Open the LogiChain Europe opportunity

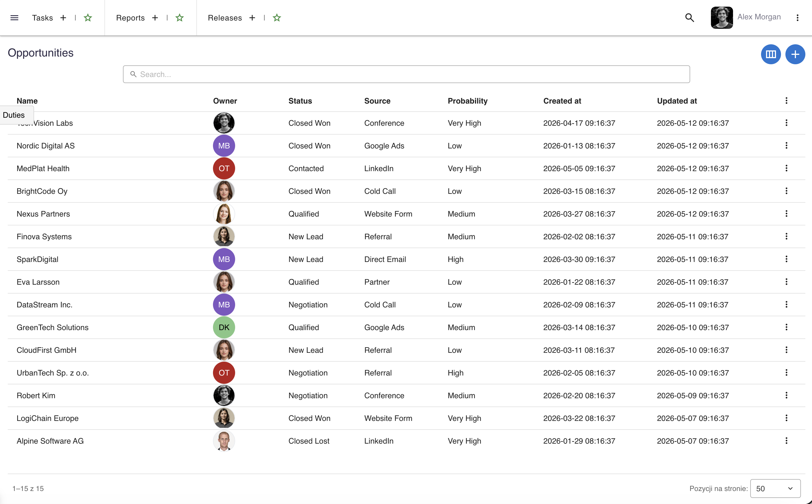click(48, 418)
